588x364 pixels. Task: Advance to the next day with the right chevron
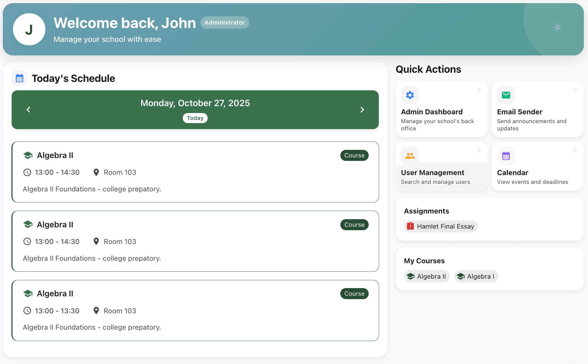pos(362,110)
